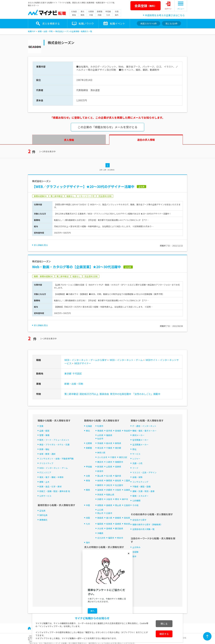Click the リモートワーク可 tag

coord(86,196)
